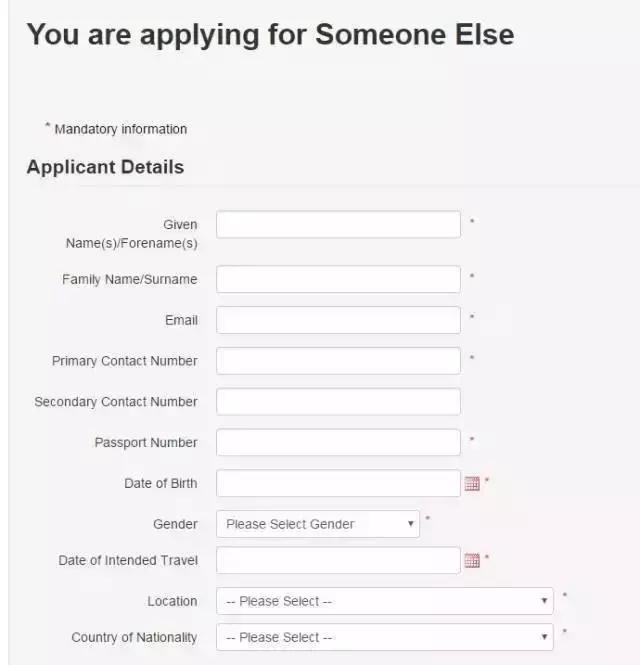
Task: Expand the Country of Nationality dropdown
Action: click(x=385, y=637)
